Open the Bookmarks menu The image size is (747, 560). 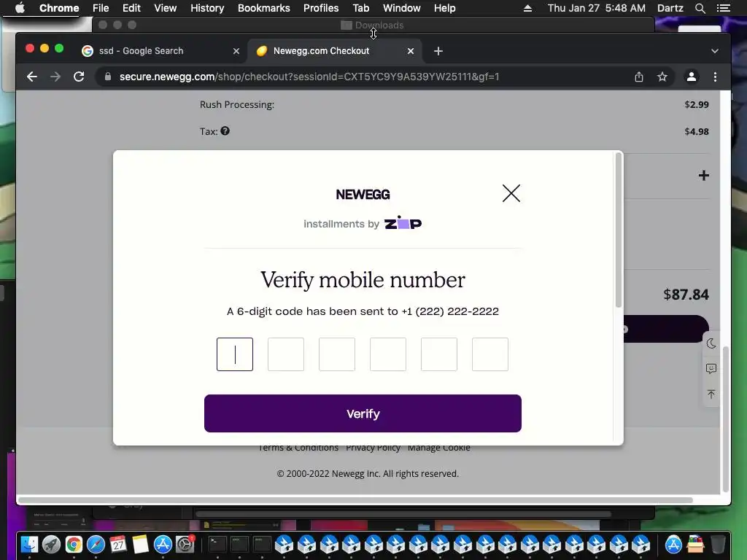point(264,8)
